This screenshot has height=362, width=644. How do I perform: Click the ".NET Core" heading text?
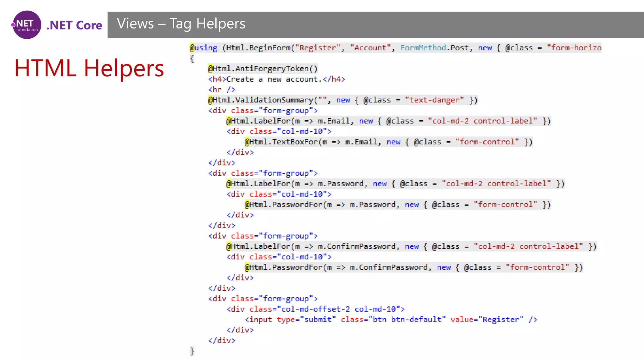click(74, 25)
